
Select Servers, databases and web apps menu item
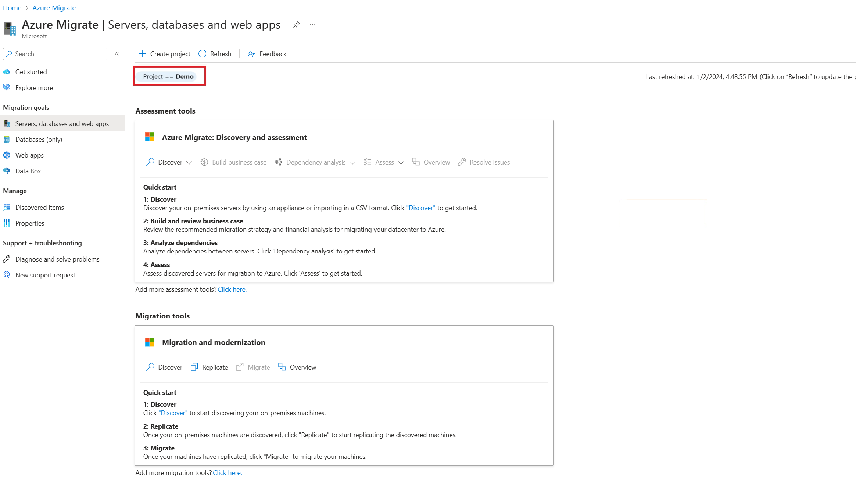point(62,123)
